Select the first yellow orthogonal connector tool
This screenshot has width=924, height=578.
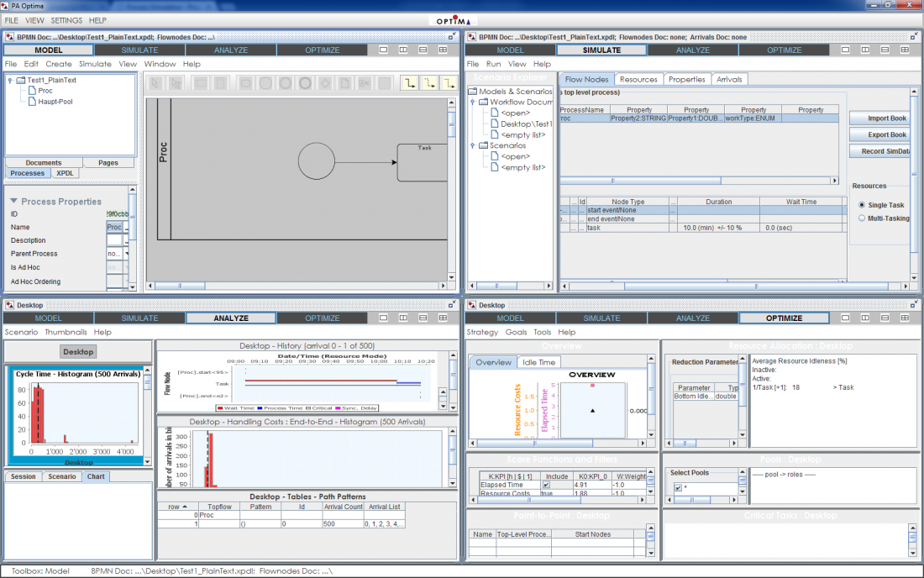pyautogui.click(x=409, y=81)
